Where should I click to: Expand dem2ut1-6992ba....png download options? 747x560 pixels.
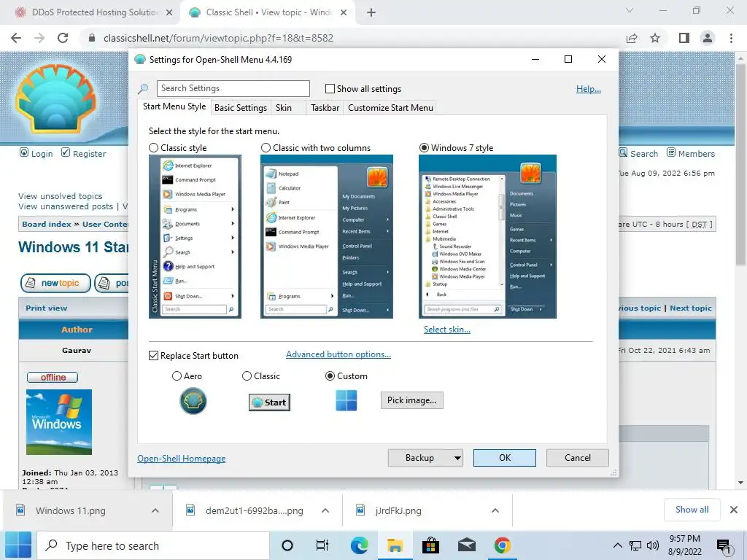point(325,510)
